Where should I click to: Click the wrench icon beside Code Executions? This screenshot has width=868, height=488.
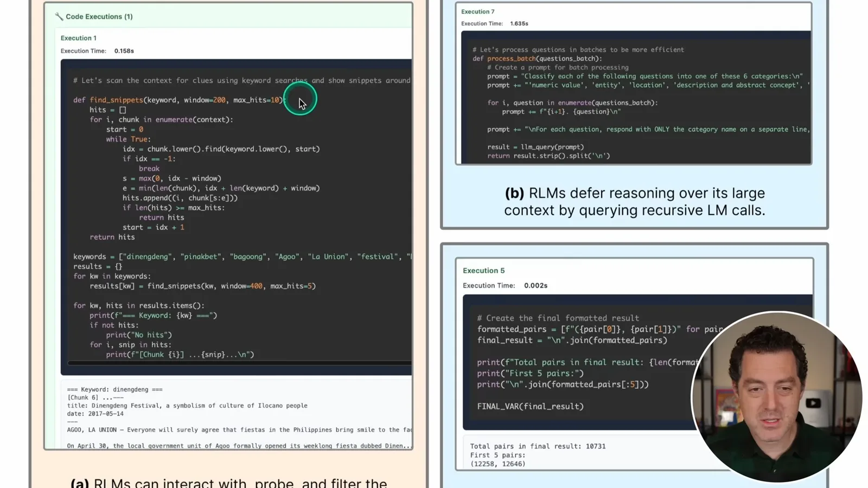(x=59, y=17)
